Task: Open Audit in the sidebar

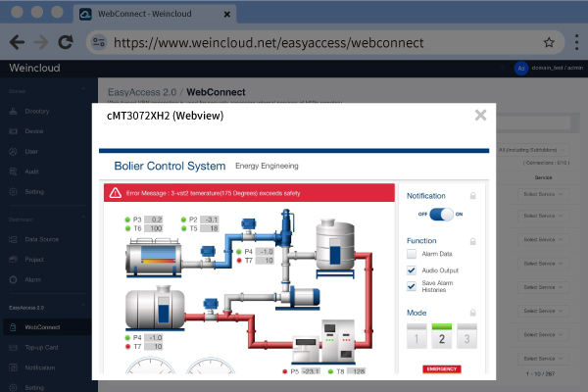Action: point(31,171)
